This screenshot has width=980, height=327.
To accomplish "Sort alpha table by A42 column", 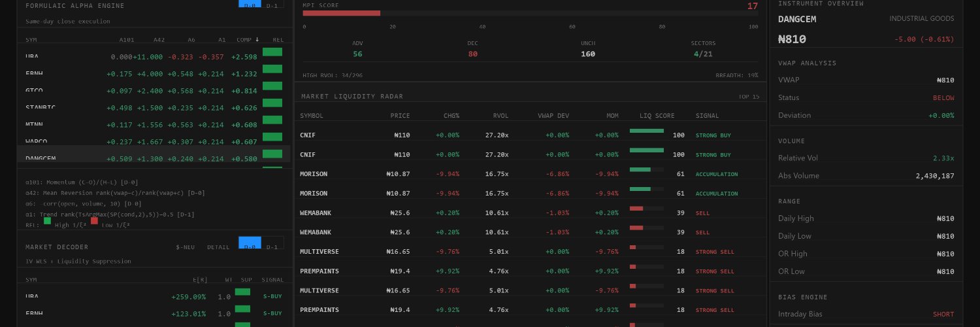I will tap(159, 40).
